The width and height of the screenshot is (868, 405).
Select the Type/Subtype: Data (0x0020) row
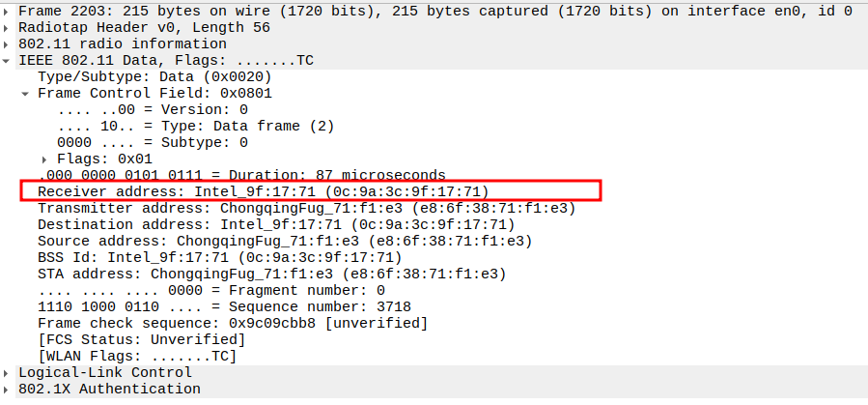click(x=154, y=76)
